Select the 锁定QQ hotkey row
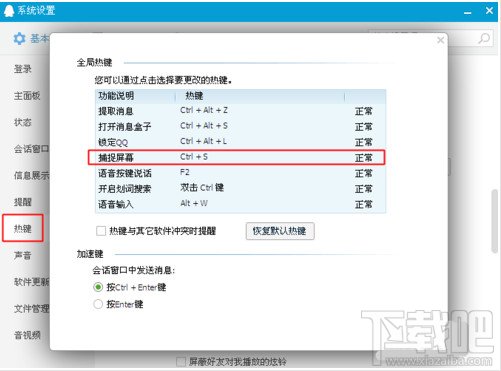Image resolution: width=501 pixels, height=371 pixels. [240, 142]
